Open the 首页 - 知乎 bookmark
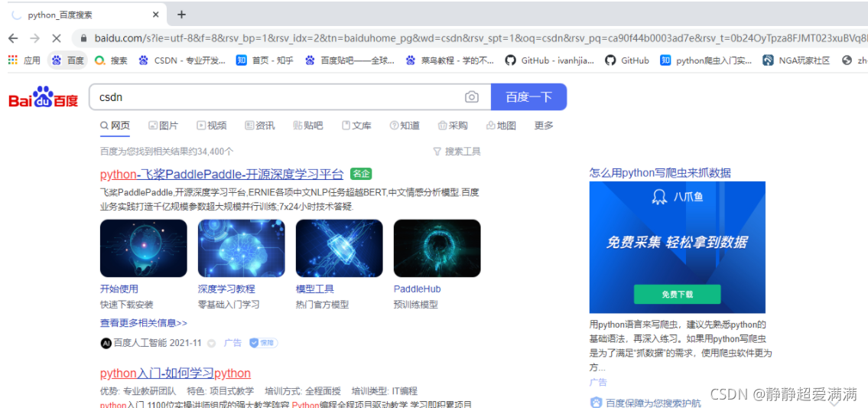This screenshot has width=868, height=408. point(265,60)
